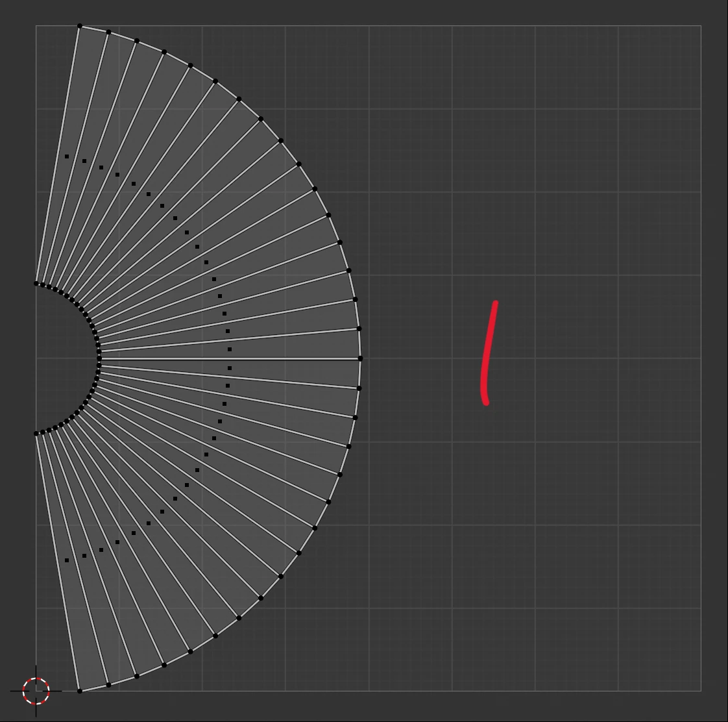Viewport: 728px width, 722px height.
Task: Click the top-right corner of the UV grid
Action: 701,26
